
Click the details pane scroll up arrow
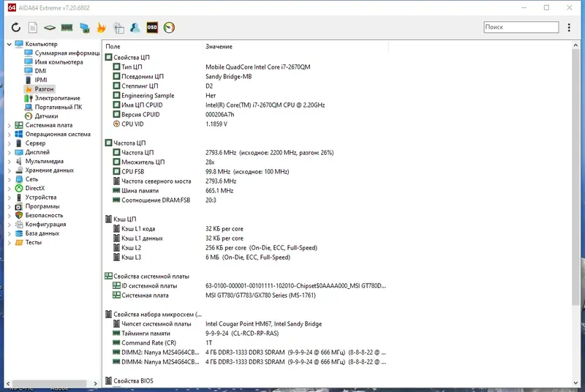coord(575,45)
